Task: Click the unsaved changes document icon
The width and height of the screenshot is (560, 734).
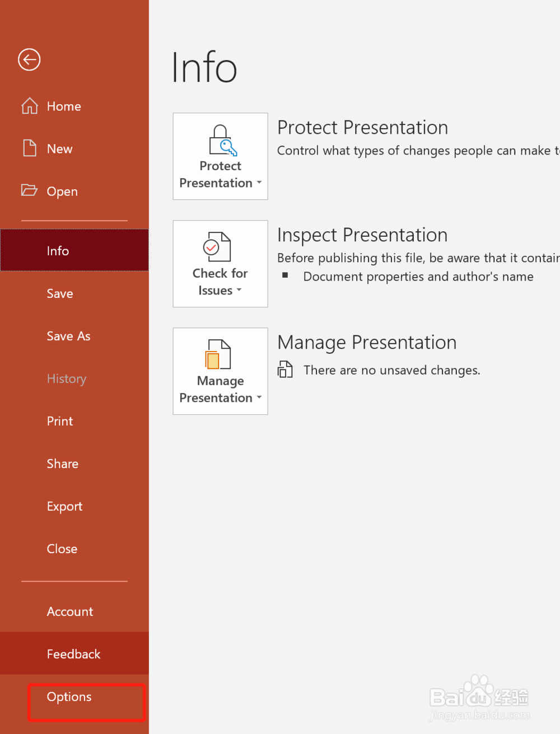Action: 286,370
